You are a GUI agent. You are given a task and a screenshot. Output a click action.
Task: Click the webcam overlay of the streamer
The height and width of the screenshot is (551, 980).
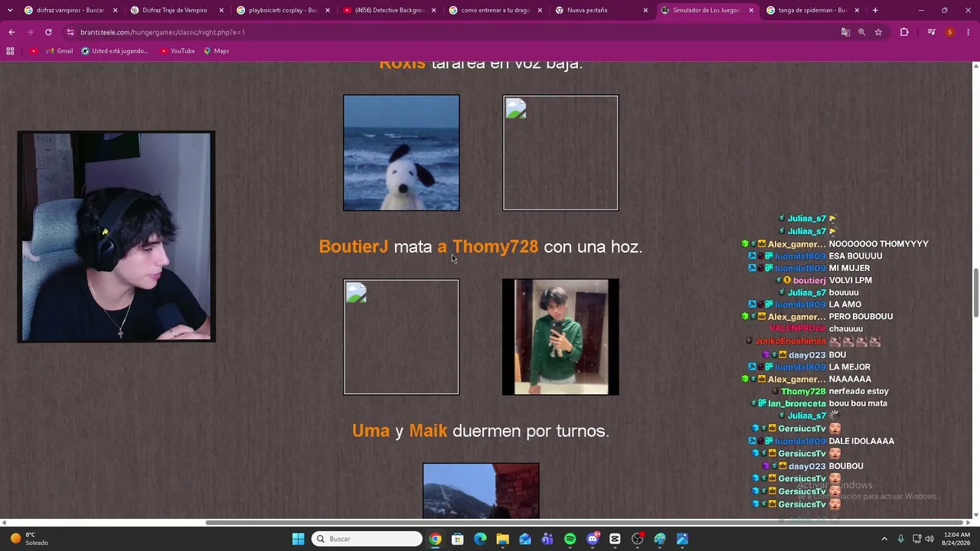(x=116, y=236)
